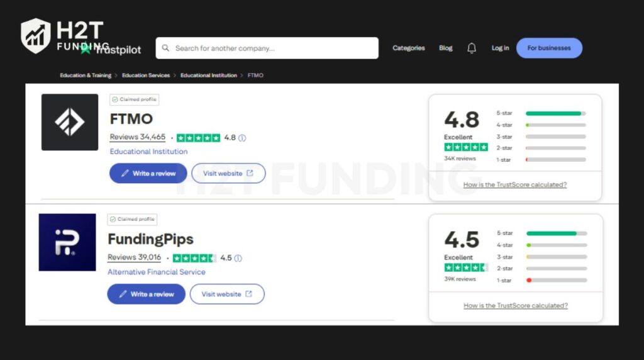644x360 pixels.
Task: Click the large 4.8 TrustScore number
Action: pyautogui.click(x=462, y=120)
